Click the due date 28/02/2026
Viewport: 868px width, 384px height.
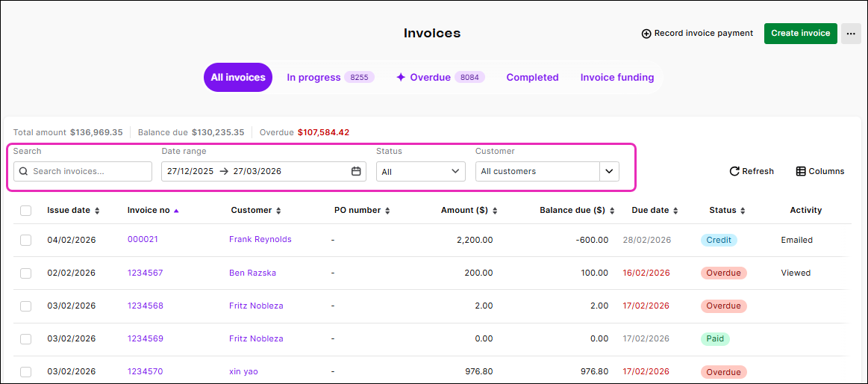646,240
